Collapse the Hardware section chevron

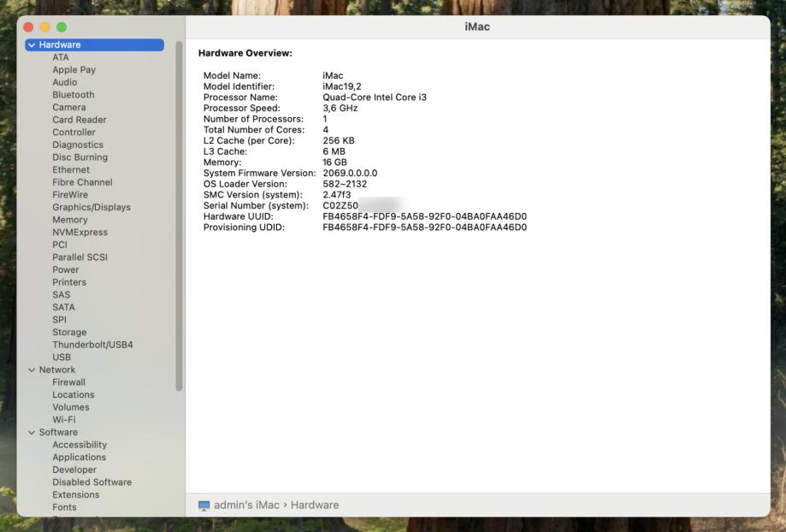tap(32, 45)
